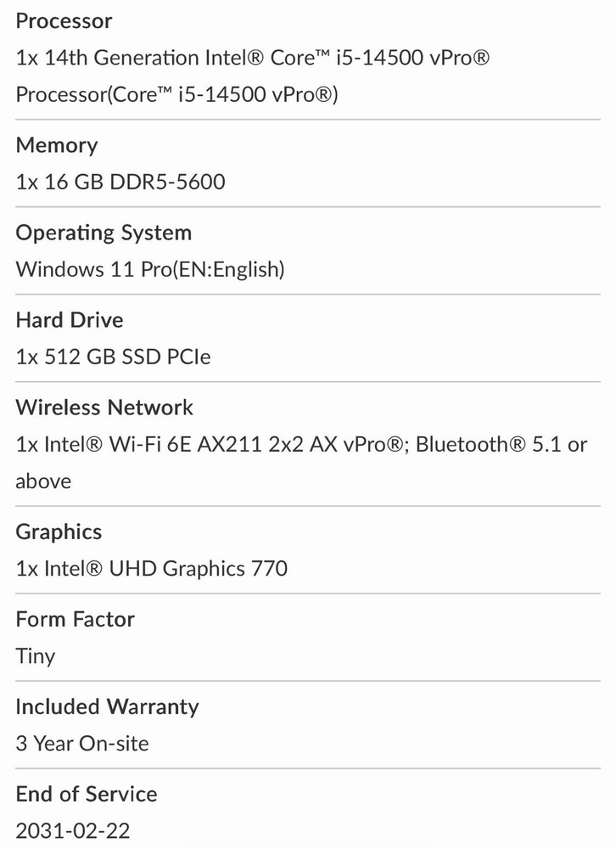Click the Wireless Network heading
Viewport: 616px width, 849px height.
[x=104, y=408]
